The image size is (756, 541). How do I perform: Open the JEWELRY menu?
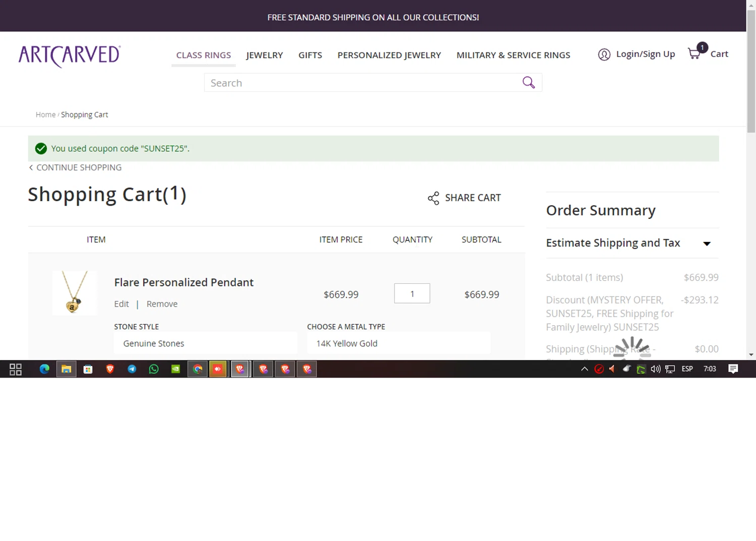coord(265,55)
